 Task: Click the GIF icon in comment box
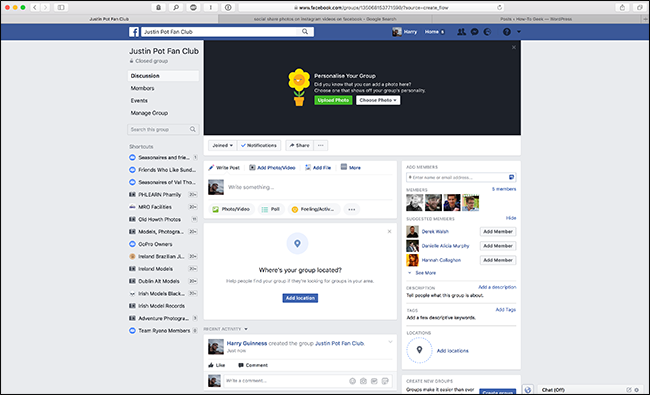[374, 381]
